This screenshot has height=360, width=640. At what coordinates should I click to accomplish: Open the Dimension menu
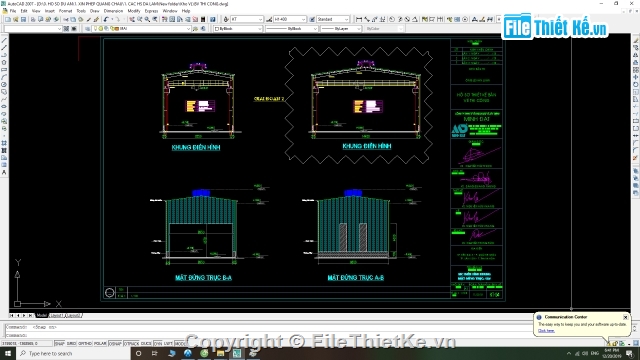click(x=113, y=11)
